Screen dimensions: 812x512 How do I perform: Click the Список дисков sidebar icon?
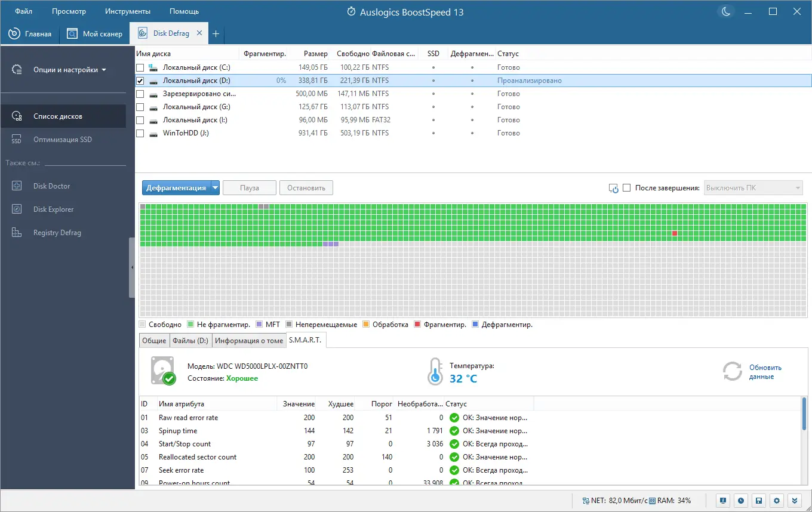17,116
